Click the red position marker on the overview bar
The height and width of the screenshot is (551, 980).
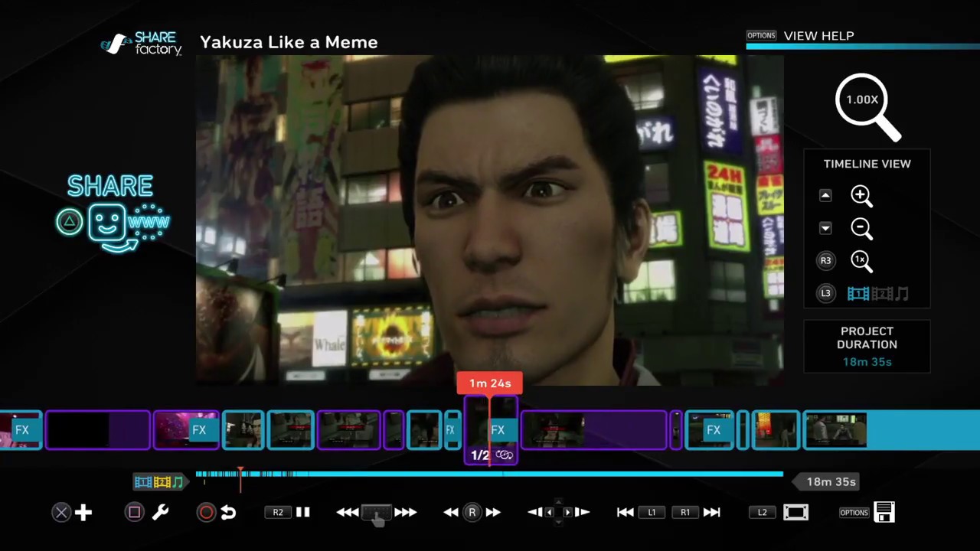240,479
